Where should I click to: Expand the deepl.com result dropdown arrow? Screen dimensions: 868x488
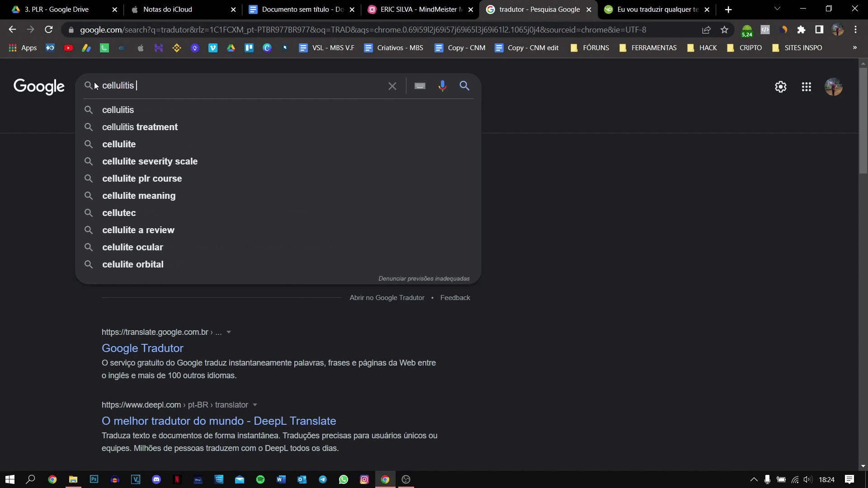pyautogui.click(x=255, y=405)
